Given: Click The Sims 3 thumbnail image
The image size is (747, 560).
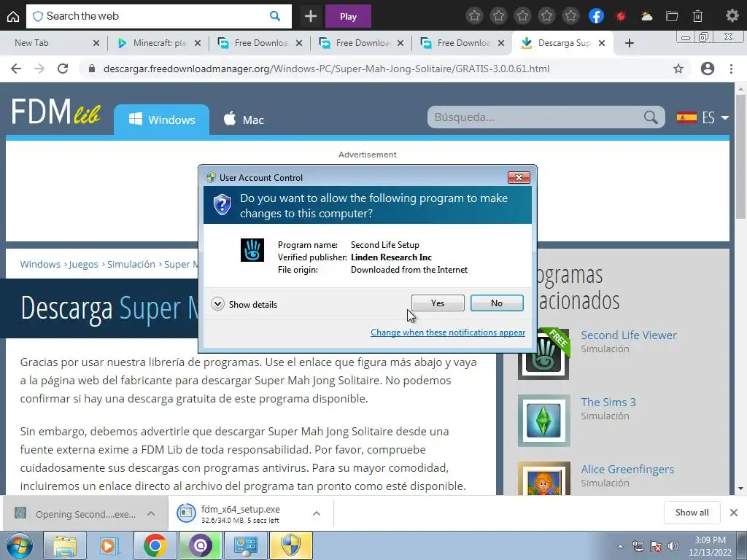Looking at the screenshot, I should click(544, 421).
